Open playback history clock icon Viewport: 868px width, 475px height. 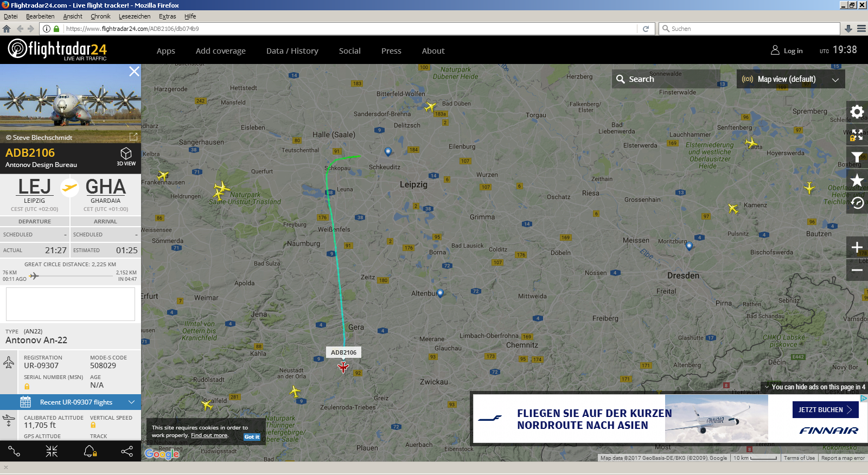point(857,203)
